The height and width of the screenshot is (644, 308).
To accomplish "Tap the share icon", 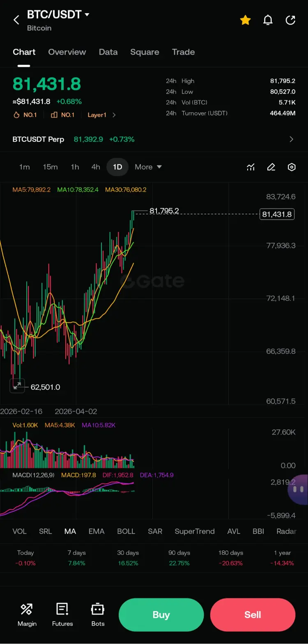I will [x=290, y=20].
